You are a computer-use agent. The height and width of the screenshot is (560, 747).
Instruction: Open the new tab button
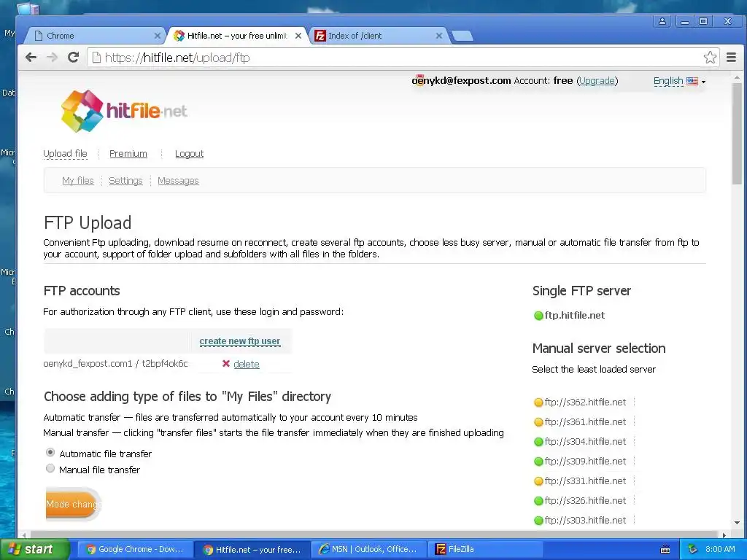[x=462, y=36]
